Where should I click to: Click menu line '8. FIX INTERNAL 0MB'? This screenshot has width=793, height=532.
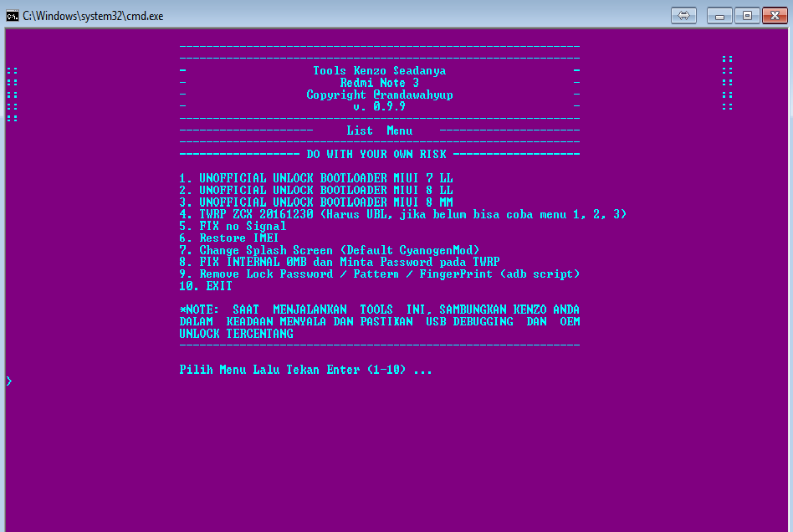coord(340,262)
